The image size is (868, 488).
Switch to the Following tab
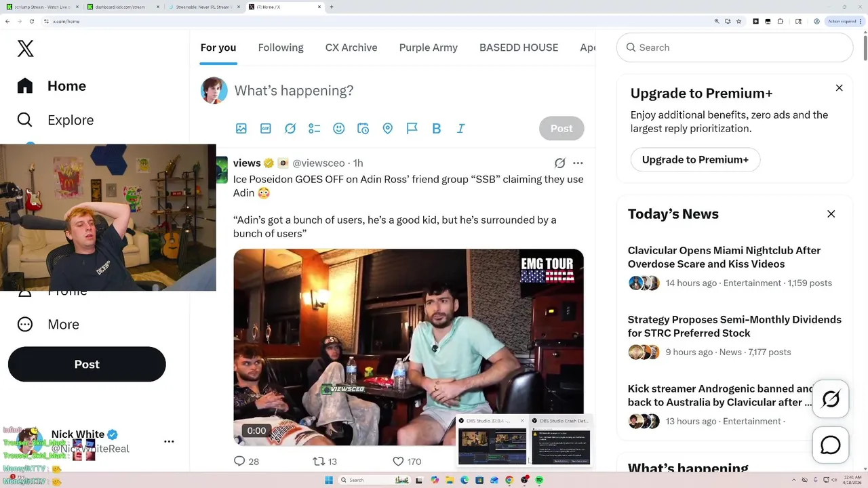tap(281, 47)
